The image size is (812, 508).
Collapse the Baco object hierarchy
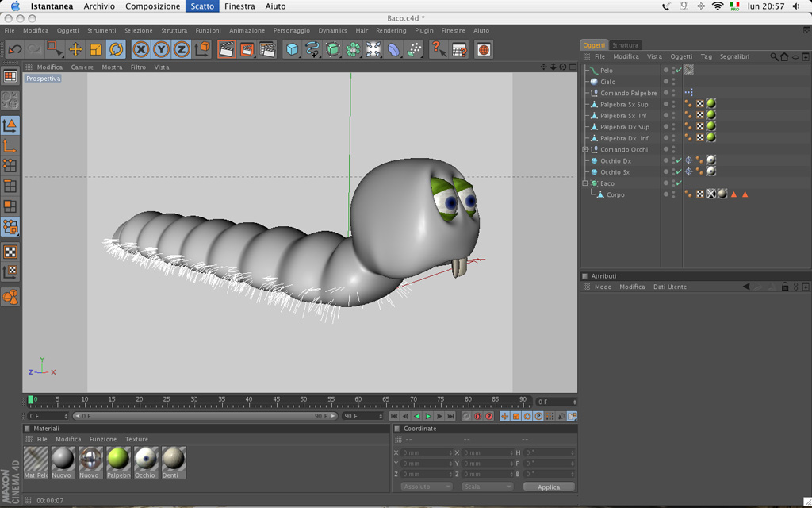tap(585, 183)
